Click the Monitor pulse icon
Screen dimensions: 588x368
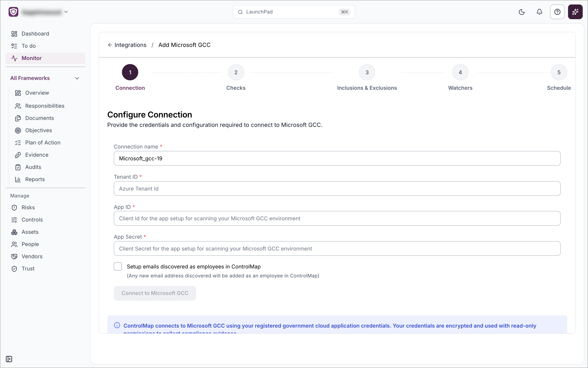tap(14, 58)
